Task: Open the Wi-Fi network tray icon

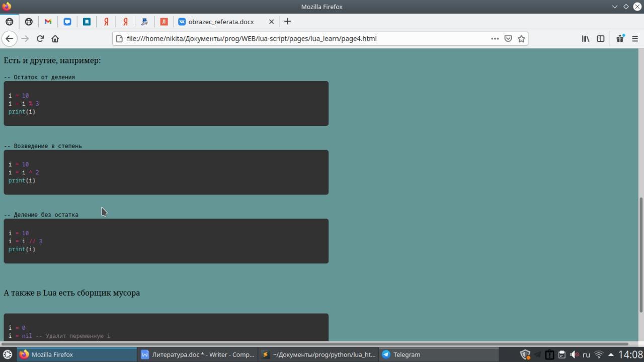Action: [599, 354]
